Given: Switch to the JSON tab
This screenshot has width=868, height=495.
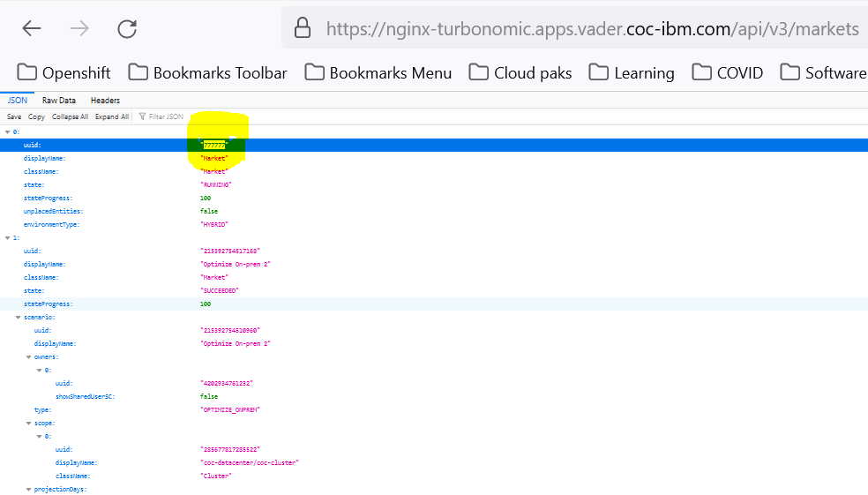Looking at the screenshot, I should [x=17, y=101].
